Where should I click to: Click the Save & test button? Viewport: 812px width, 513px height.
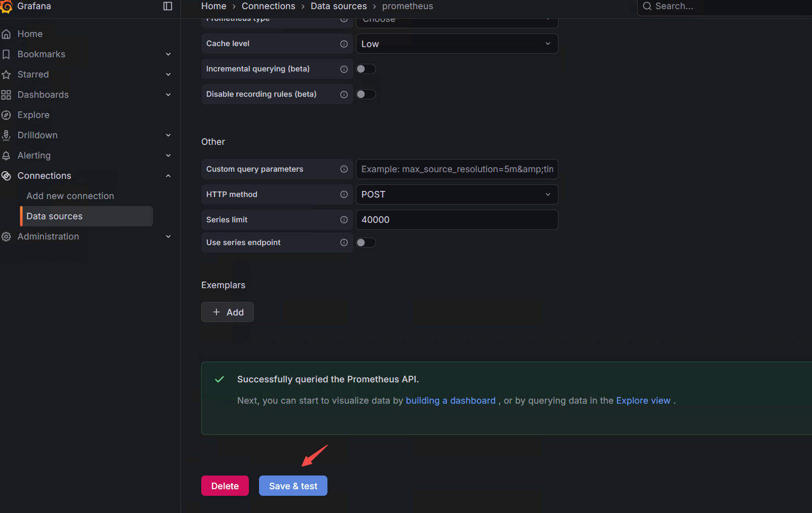(x=293, y=486)
